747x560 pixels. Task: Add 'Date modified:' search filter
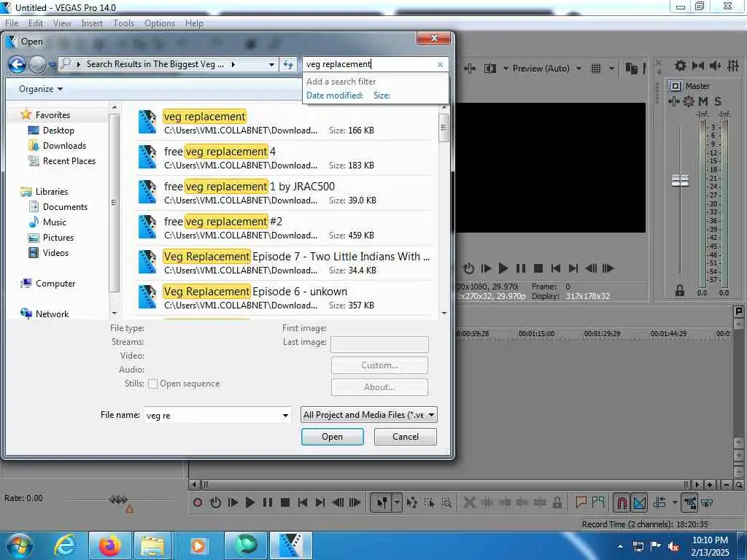click(334, 96)
